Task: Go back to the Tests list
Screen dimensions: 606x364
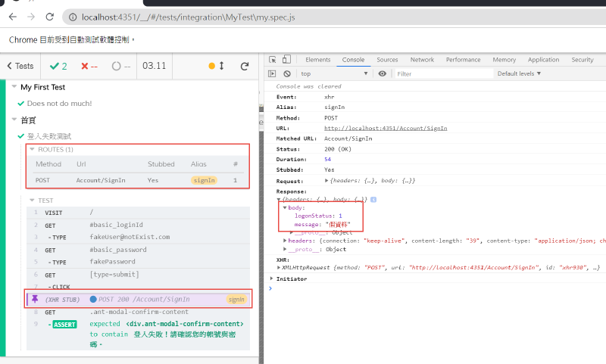Action: (x=20, y=67)
